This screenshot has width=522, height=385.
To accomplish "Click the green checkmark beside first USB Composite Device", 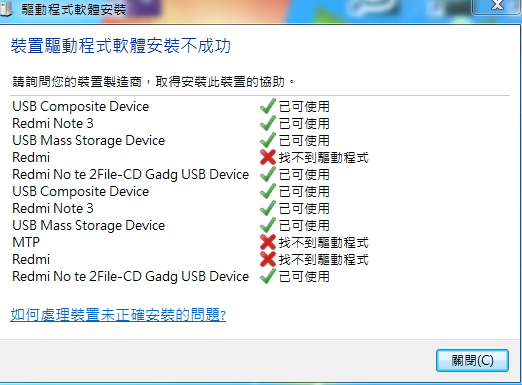I will pyautogui.click(x=268, y=106).
